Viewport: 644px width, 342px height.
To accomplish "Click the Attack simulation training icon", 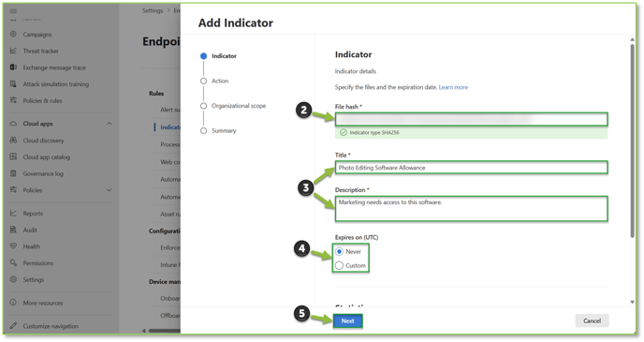I will click(13, 83).
